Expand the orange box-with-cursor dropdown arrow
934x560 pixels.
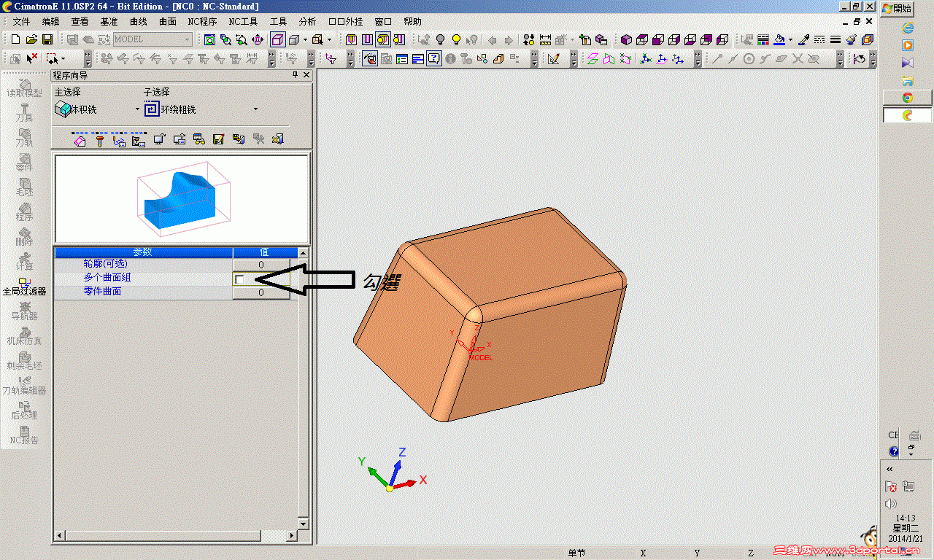[x=329, y=39]
